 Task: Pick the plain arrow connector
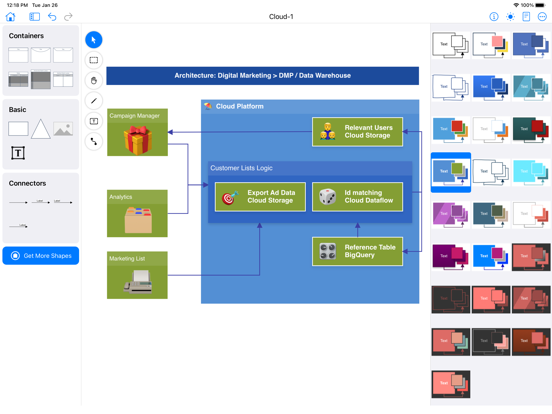coord(18,202)
